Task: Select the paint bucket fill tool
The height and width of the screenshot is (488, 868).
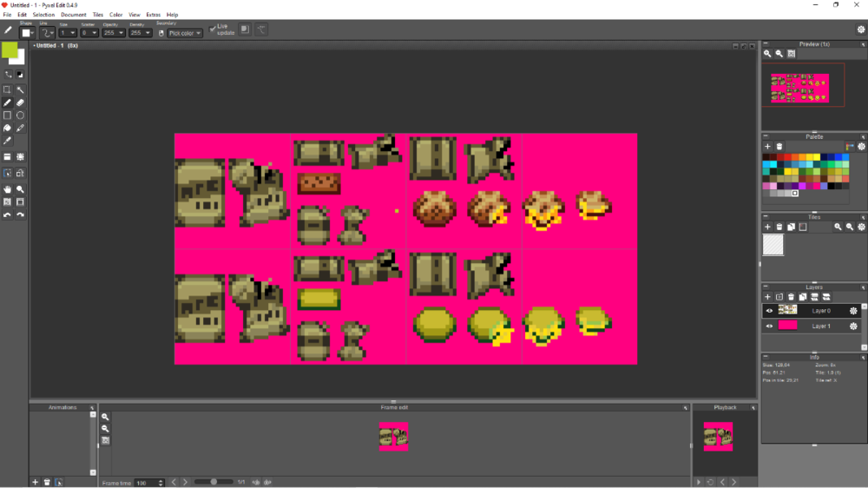Action: pyautogui.click(x=7, y=128)
